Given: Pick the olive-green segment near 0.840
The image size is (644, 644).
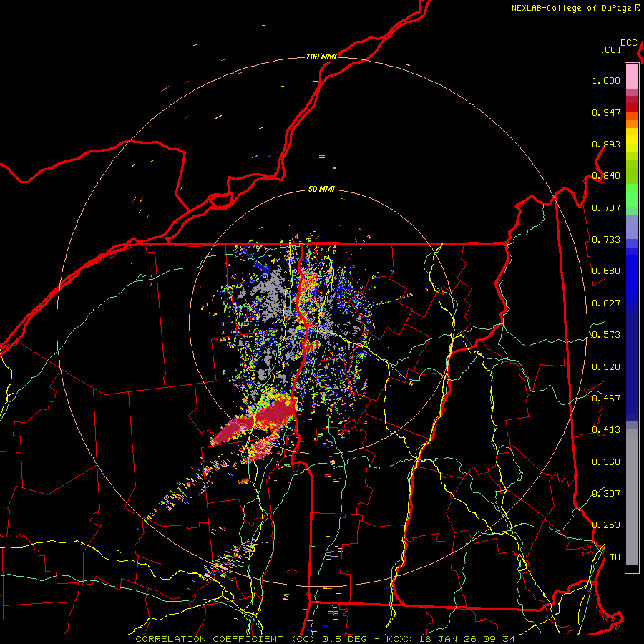Looking at the screenshot, I should point(632,172).
